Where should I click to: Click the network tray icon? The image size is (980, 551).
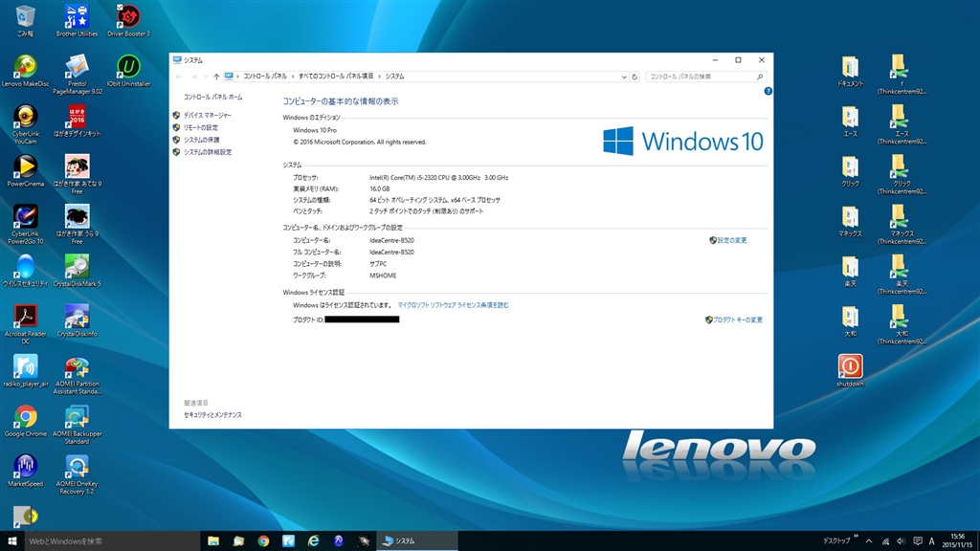[x=885, y=541]
